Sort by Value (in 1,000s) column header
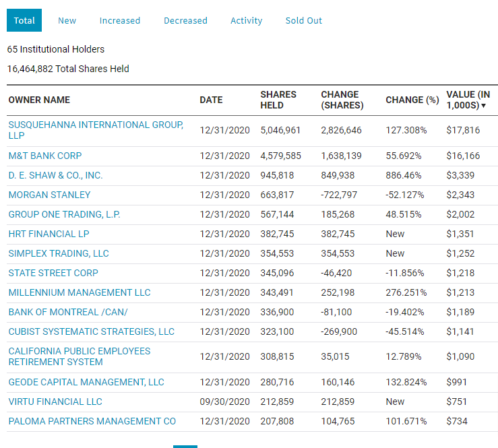498x448 pixels. pos(468,100)
